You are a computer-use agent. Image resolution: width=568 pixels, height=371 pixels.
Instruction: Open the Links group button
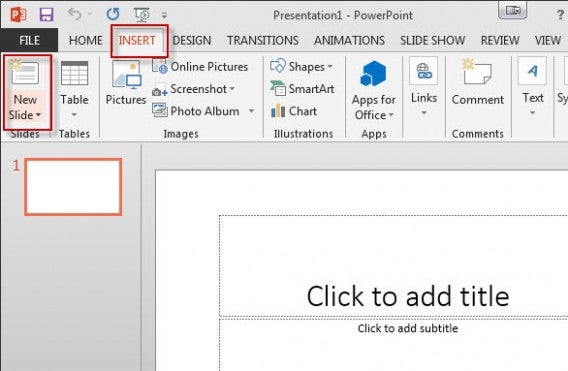(424, 87)
